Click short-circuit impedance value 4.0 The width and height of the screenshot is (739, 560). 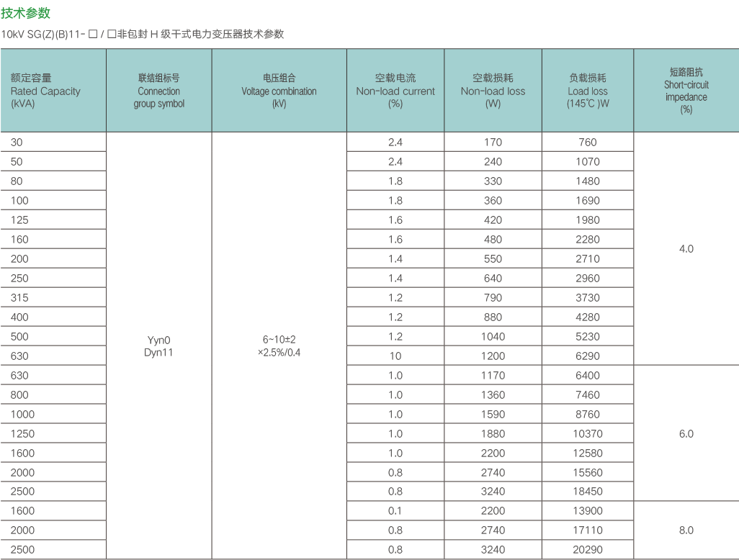(x=686, y=248)
